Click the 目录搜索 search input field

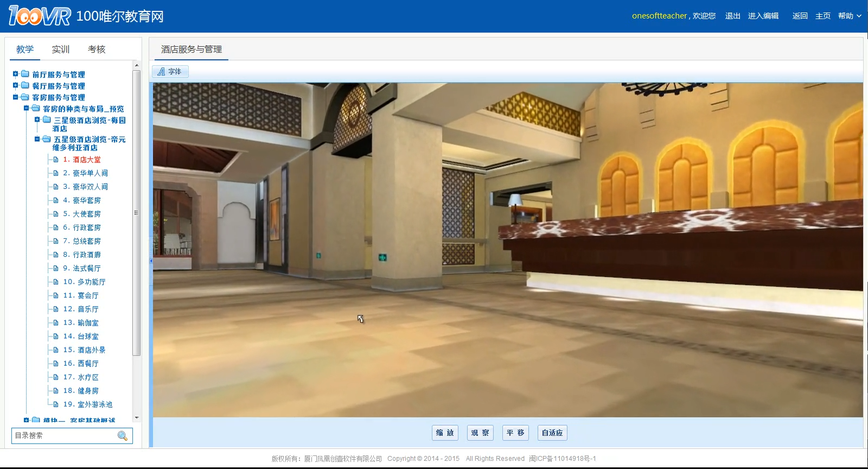64,435
